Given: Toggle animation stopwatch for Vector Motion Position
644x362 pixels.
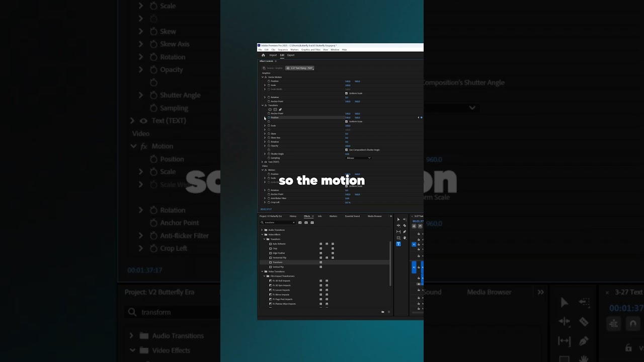Looking at the screenshot, I should [x=269, y=81].
